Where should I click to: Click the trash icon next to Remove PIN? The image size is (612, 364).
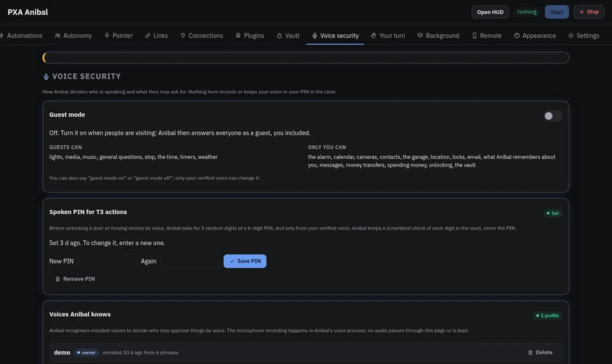57,279
